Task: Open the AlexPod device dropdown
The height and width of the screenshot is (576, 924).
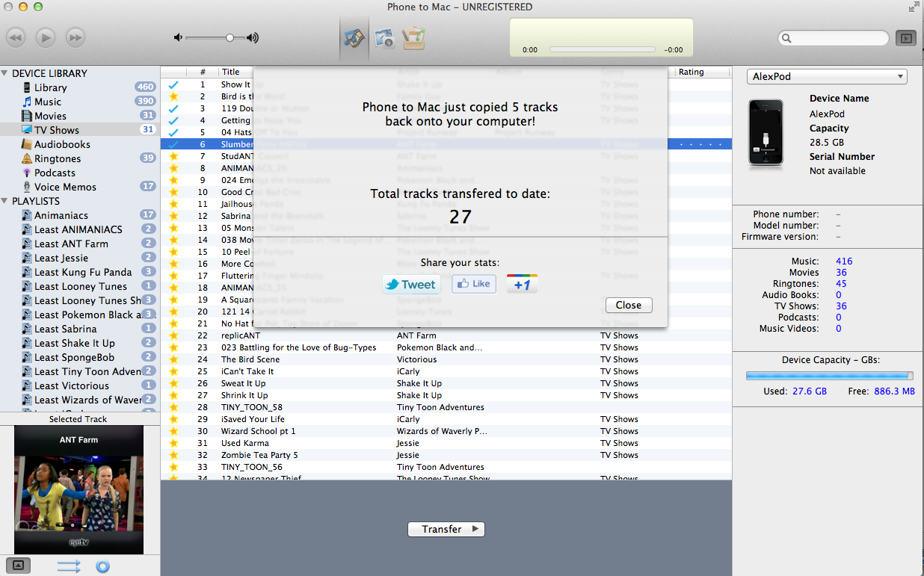Action: [x=827, y=76]
